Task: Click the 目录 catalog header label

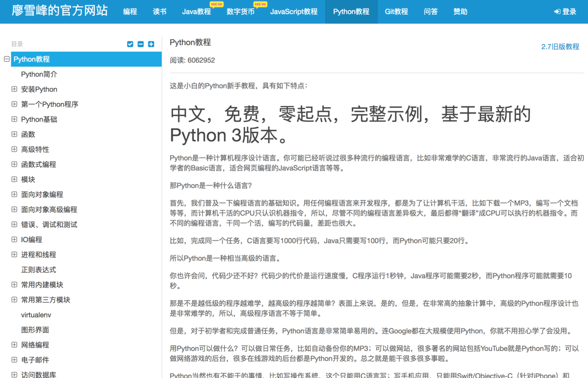Action: point(17,44)
